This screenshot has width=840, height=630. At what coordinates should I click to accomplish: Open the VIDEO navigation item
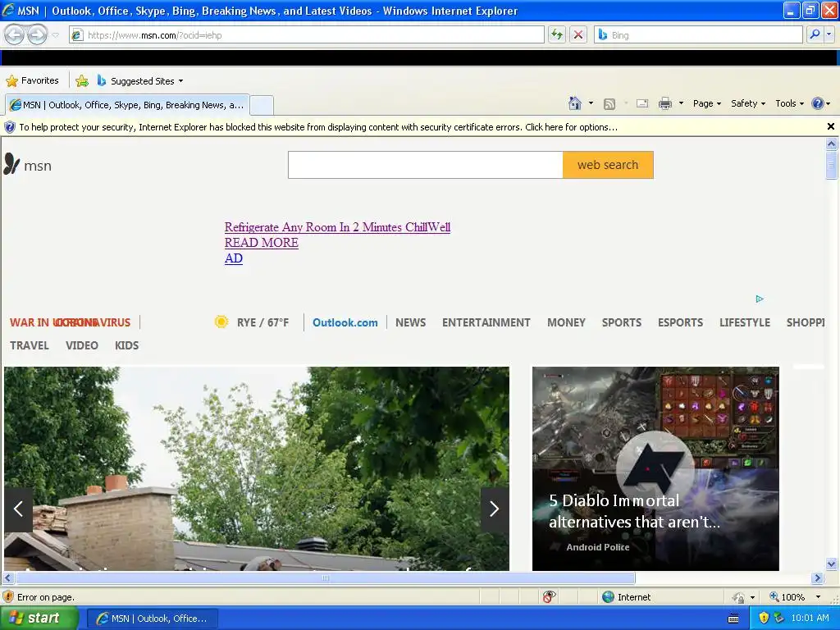(x=82, y=345)
